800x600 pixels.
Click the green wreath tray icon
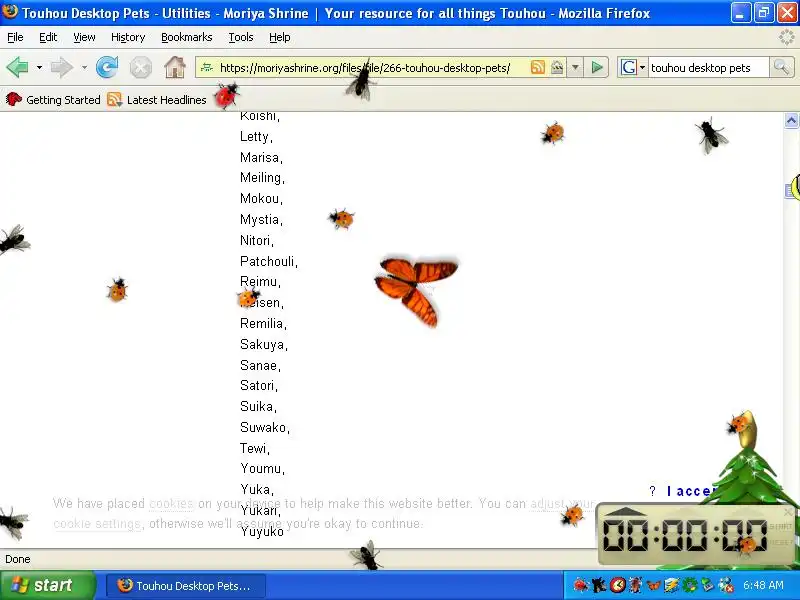[x=690, y=585]
